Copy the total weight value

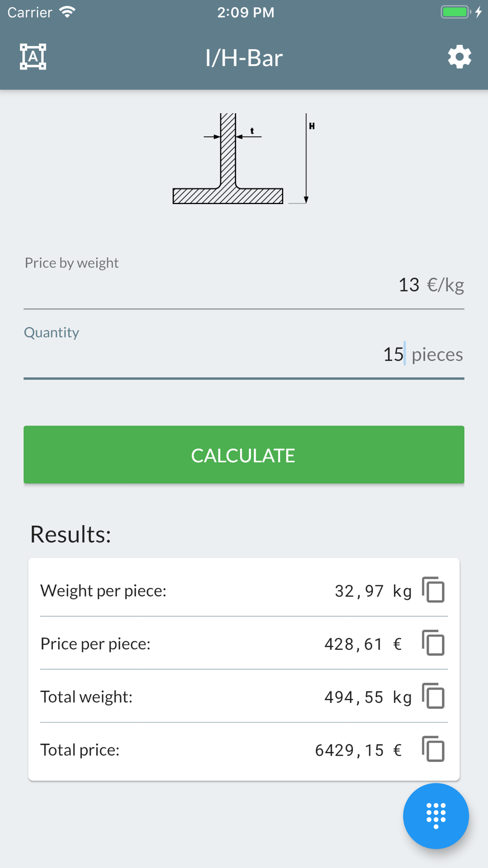[433, 696]
